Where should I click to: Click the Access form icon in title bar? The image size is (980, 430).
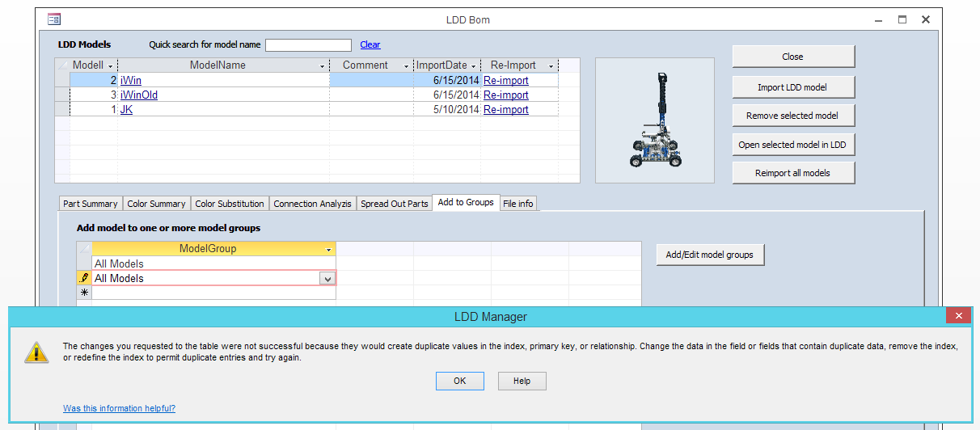point(54,19)
